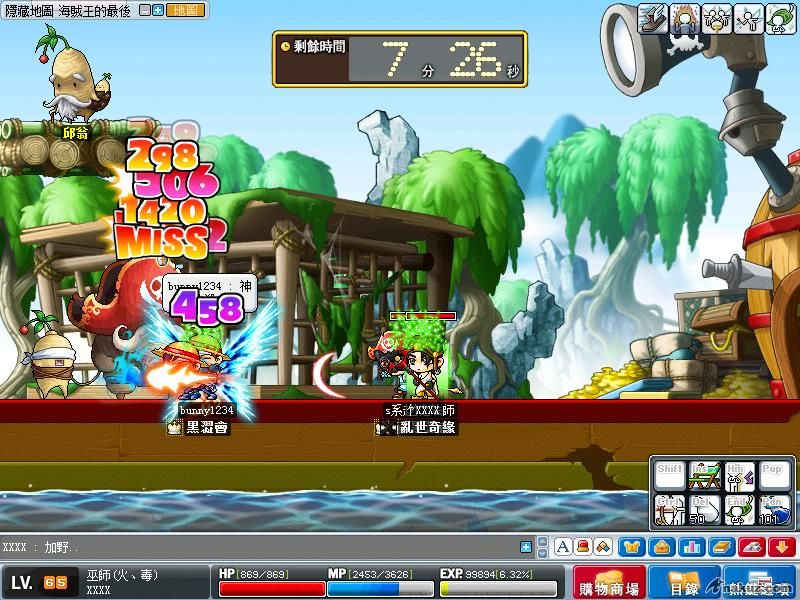Click the red siren report icon
Viewport: 800px width, 600px height.
(583, 547)
